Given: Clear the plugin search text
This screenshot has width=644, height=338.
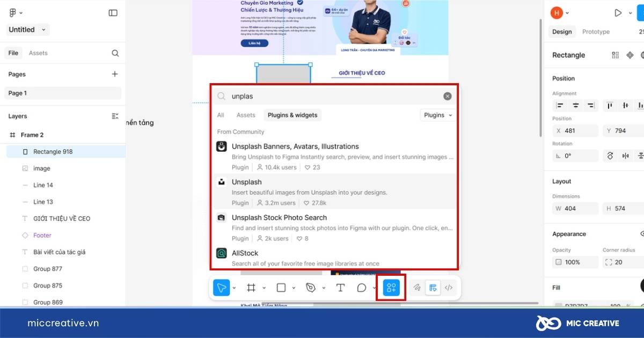Looking at the screenshot, I should pyautogui.click(x=447, y=97).
